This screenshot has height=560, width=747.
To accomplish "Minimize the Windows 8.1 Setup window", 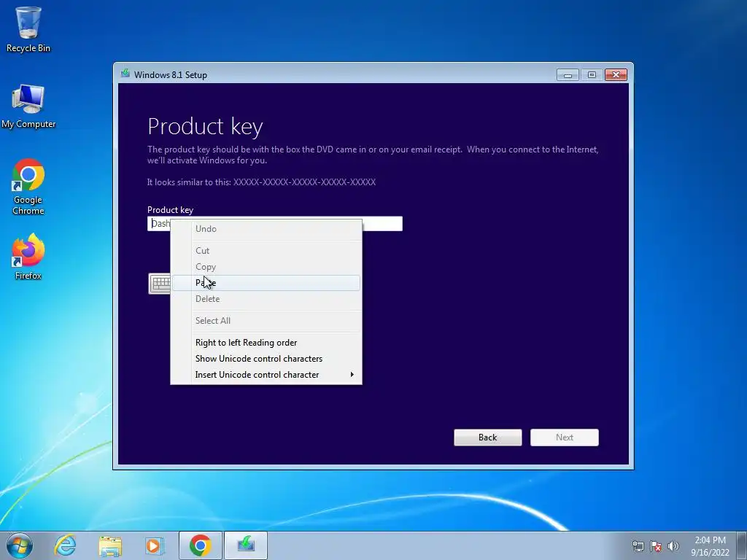I will tap(568, 75).
